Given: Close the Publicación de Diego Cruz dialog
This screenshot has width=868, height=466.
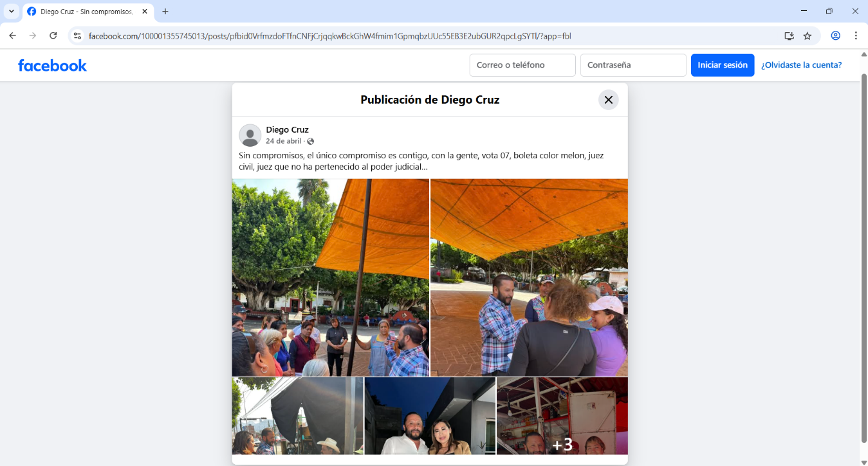Looking at the screenshot, I should click(x=608, y=100).
